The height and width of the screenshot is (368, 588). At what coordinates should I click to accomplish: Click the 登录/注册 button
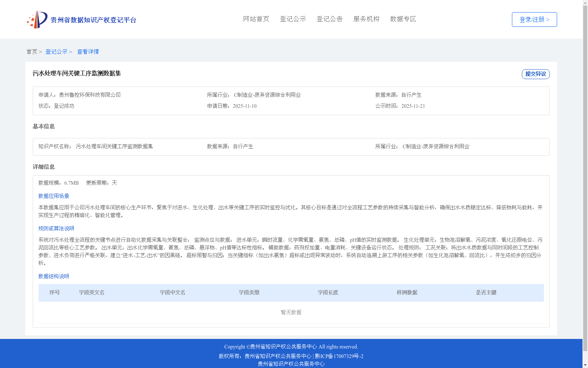534,20
